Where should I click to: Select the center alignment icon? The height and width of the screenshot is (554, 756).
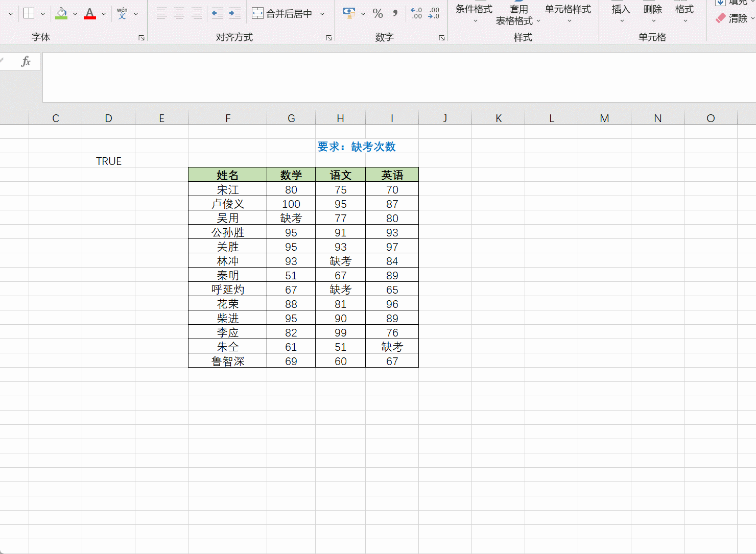point(179,14)
